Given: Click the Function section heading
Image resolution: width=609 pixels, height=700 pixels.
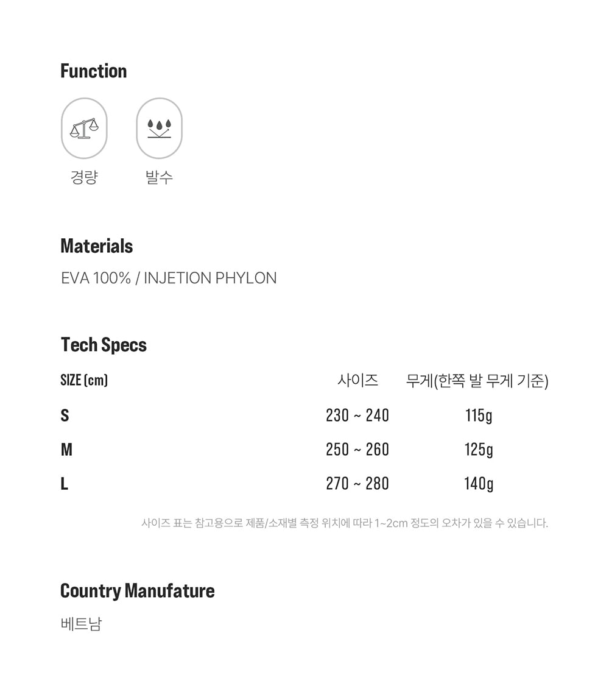Looking at the screenshot, I should (x=94, y=71).
